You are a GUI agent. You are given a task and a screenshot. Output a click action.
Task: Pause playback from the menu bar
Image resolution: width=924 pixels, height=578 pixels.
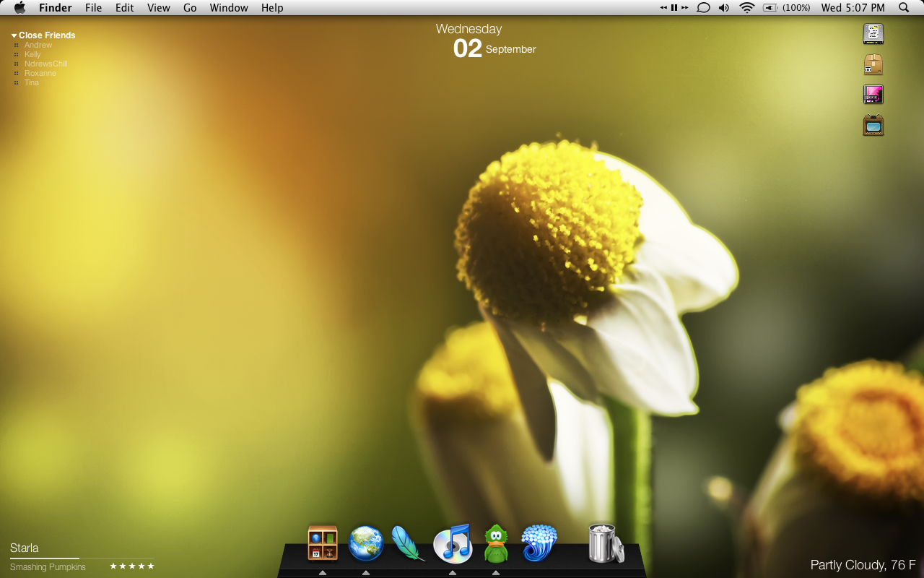coord(674,8)
